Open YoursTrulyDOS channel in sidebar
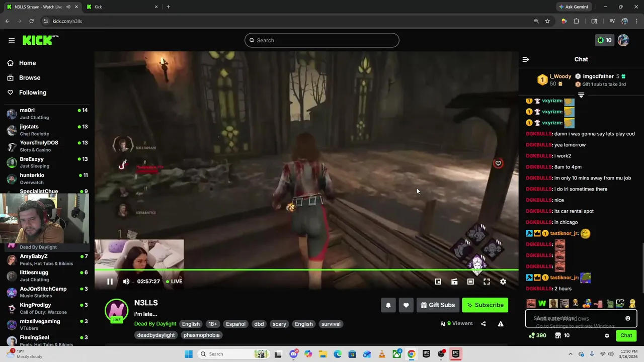 coord(46,146)
